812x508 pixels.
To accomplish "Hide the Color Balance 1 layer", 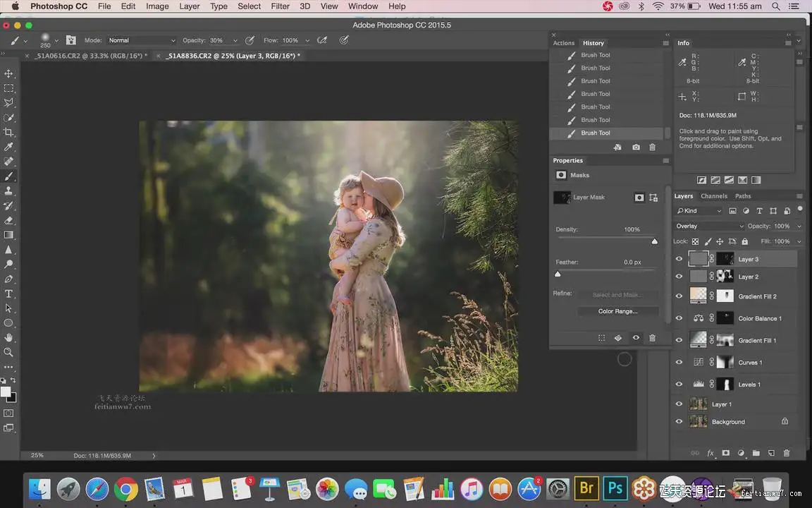I will coord(679,318).
